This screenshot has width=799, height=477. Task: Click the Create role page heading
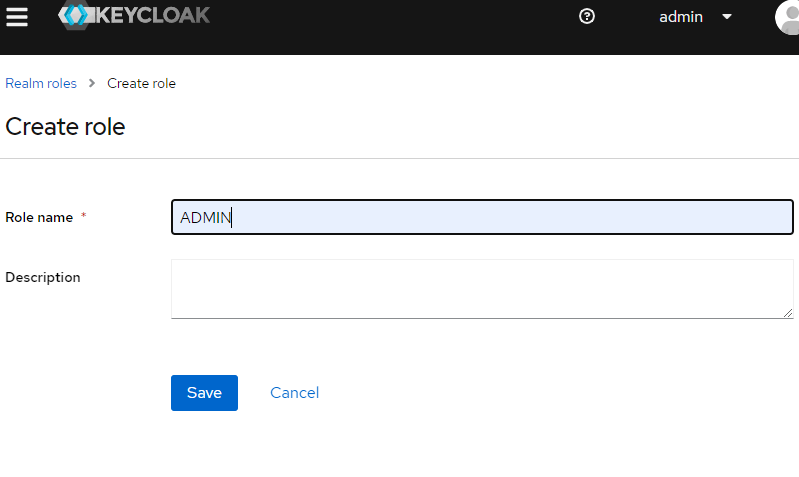click(65, 126)
